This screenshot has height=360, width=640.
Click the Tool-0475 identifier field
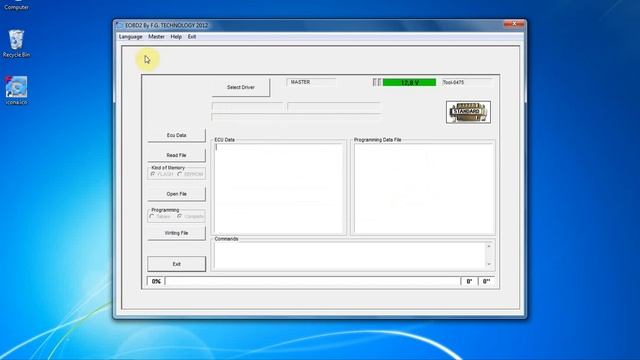(467, 82)
